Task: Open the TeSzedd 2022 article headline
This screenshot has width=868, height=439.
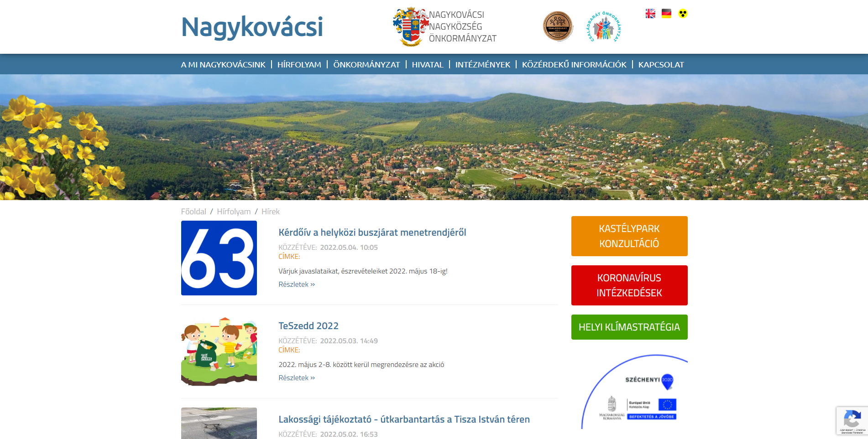Action: 309,326
